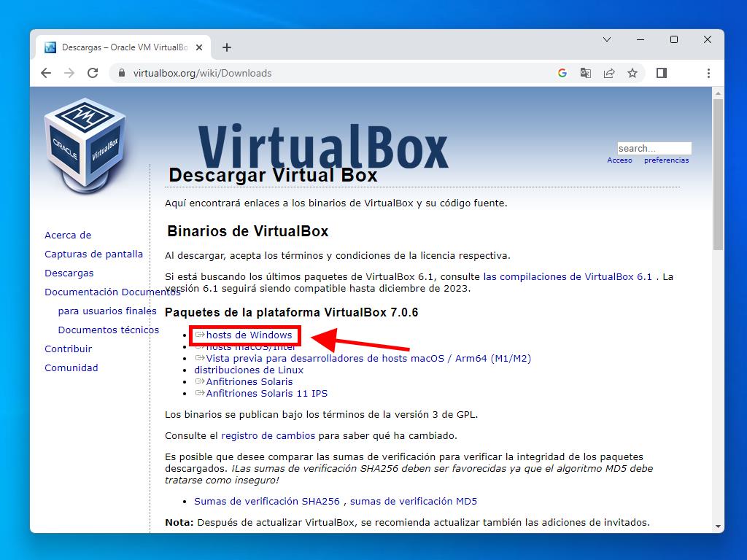747x560 pixels.
Task: Click the Google icon in address bar
Action: pos(562,73)
